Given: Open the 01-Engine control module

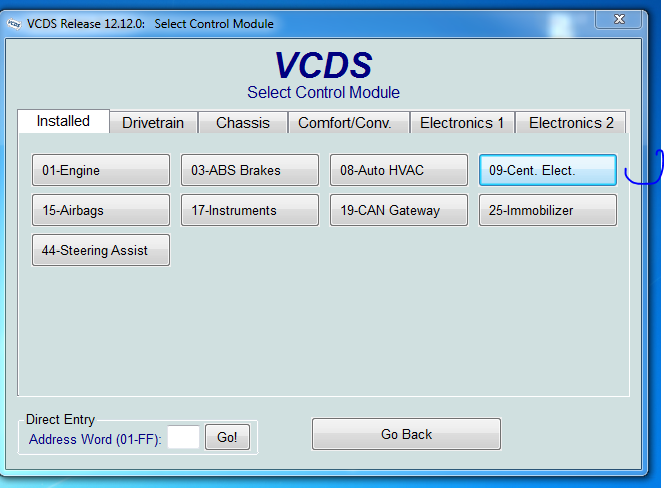Looking at the screenshot, I should (101, 170).
